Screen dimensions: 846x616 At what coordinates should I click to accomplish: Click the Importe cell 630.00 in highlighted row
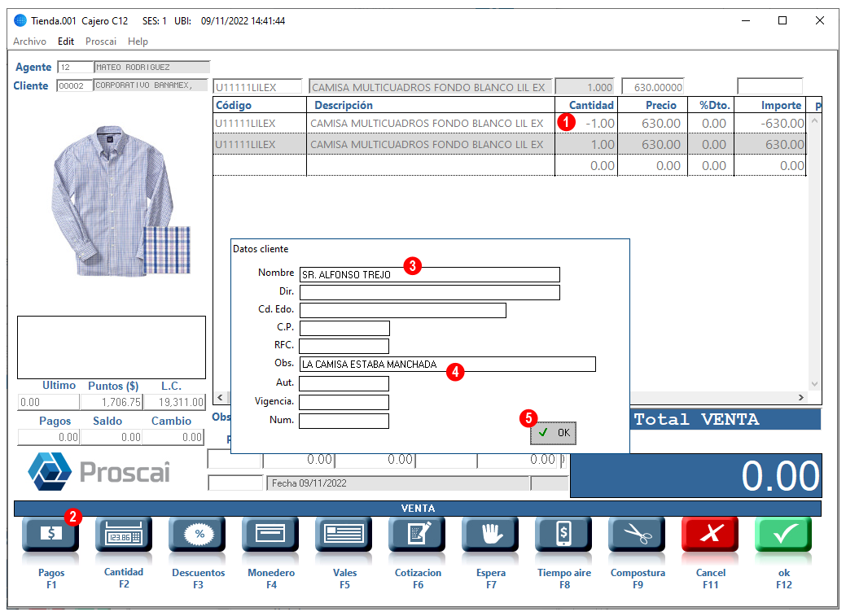click(x=770, y=145)
